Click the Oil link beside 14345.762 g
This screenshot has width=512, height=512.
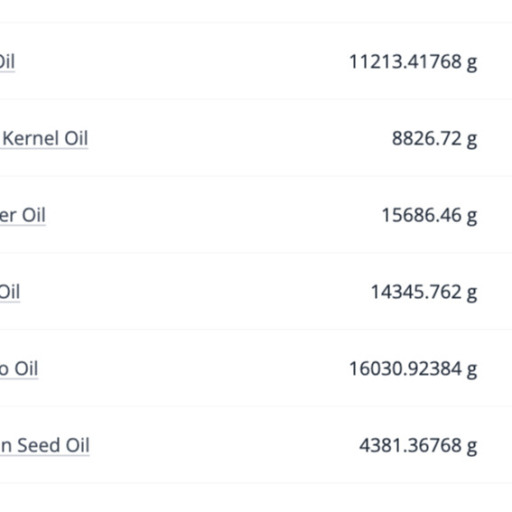click(x=10, y=292)
